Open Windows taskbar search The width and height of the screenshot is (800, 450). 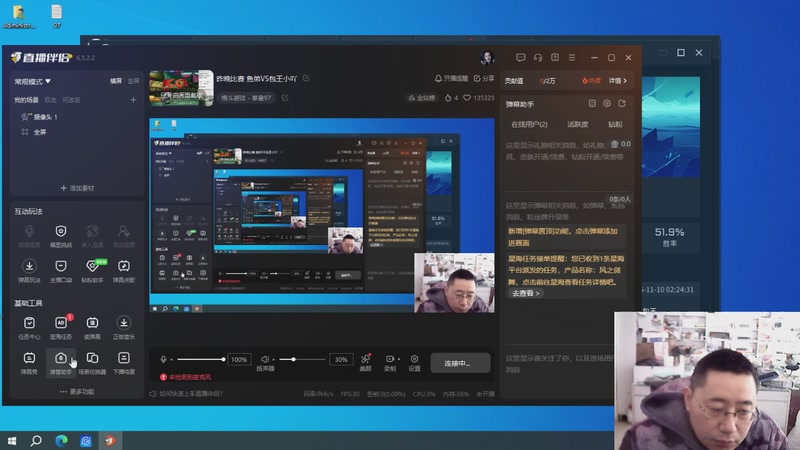click(x=36, y=440)
